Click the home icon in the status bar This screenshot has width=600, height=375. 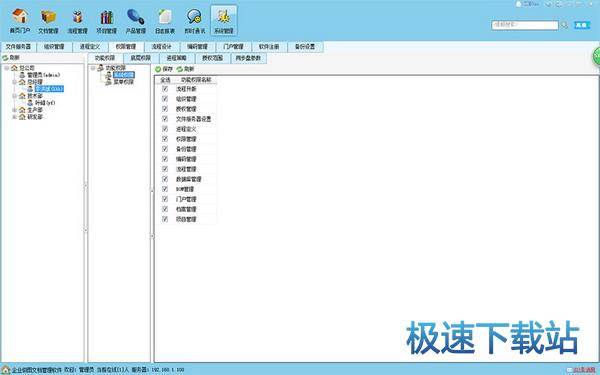(5, 370)
